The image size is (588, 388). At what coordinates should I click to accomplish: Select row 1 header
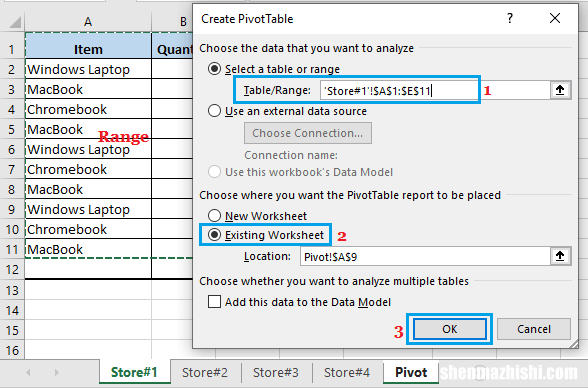pyautogui.click(x=12, y=49)
